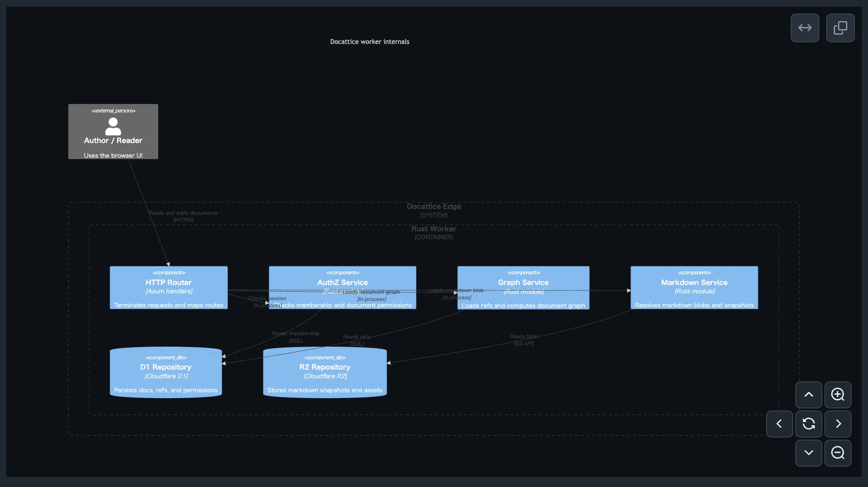The image size is (868, 487).
Task: Zoom in on the diagram
Action: click(838, 395)
